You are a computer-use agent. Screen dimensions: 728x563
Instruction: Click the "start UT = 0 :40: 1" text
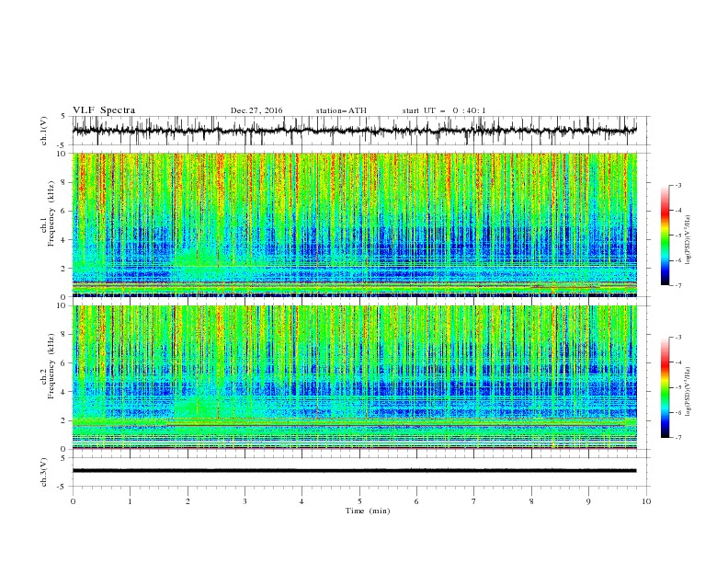click(444, 110)
